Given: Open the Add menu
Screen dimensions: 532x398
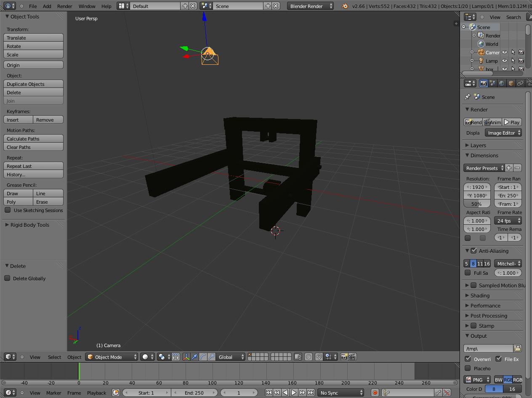Looking at the screenshot, I should [x=47, y=6].
